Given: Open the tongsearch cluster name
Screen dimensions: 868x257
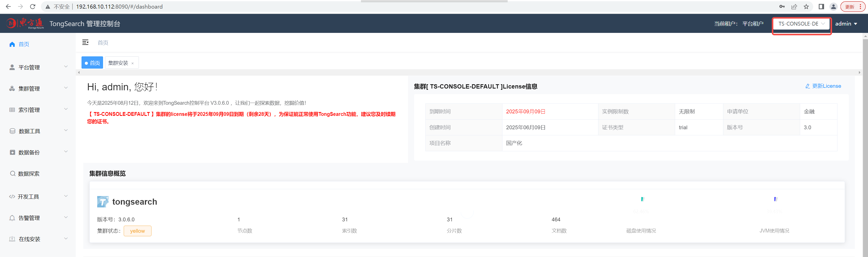Looking at the screenshot, I should pyautogui.click(x=135, y=202).
